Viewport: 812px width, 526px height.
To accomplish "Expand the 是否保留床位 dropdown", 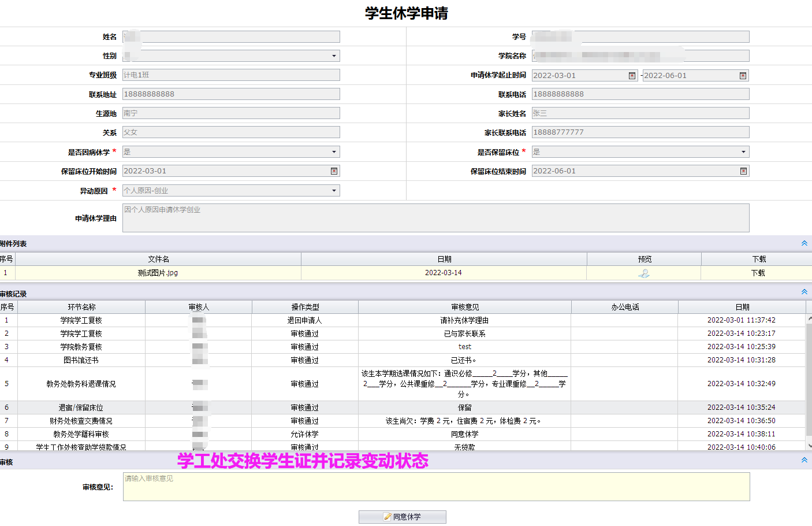I will pos(743,152).
